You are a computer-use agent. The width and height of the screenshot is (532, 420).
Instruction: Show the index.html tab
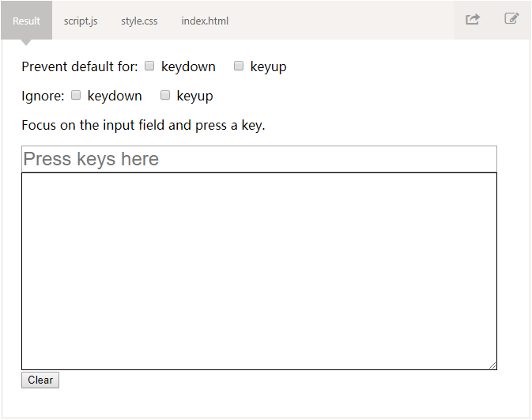(205, 21)
